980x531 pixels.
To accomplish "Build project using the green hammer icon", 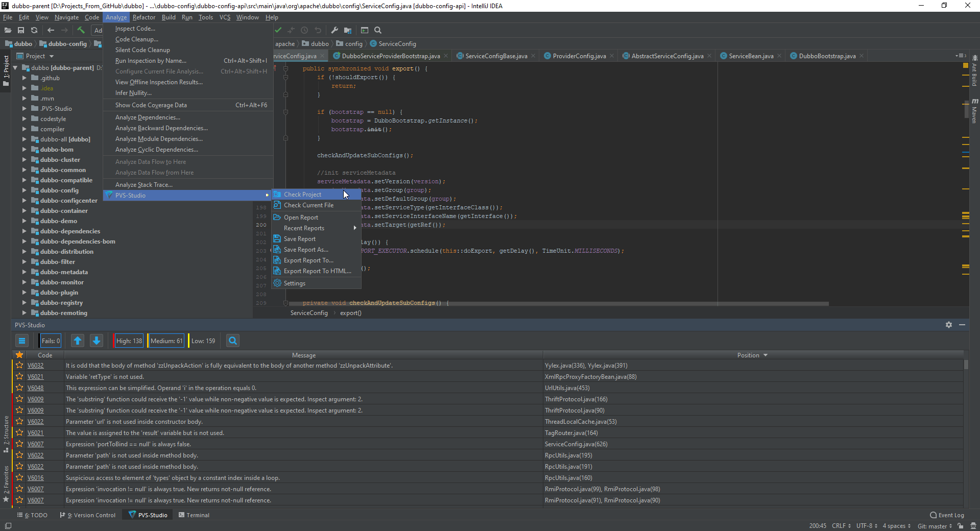I will pyautogui.click(x=81, y=30).
